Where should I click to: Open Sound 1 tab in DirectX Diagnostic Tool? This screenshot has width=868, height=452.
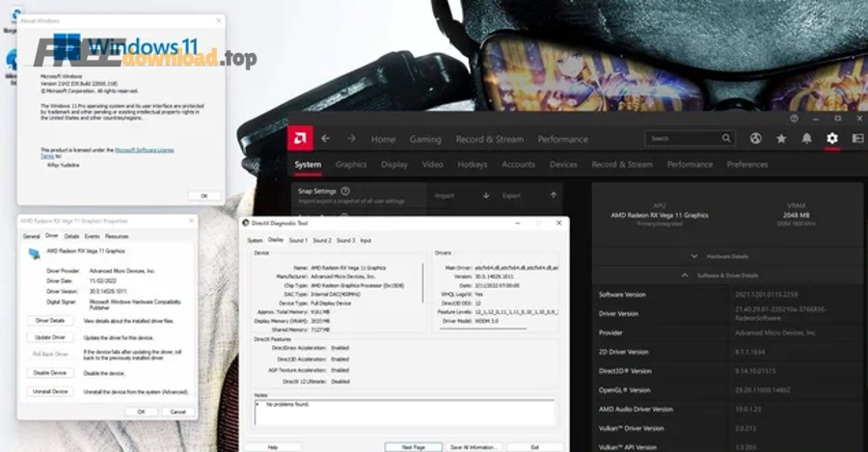297,241
